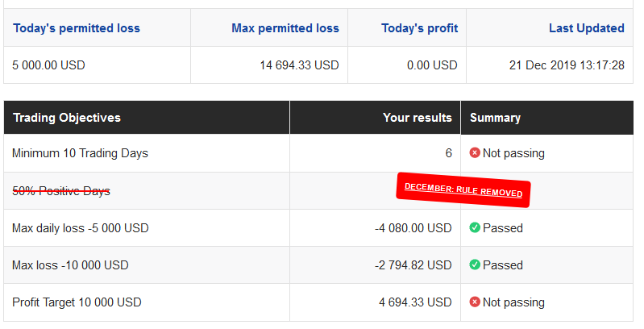This screenshot has height=329, width=644.
Task: Click the Today's permitted loss header
Action: pyautogui.click(x=77, y=28)
